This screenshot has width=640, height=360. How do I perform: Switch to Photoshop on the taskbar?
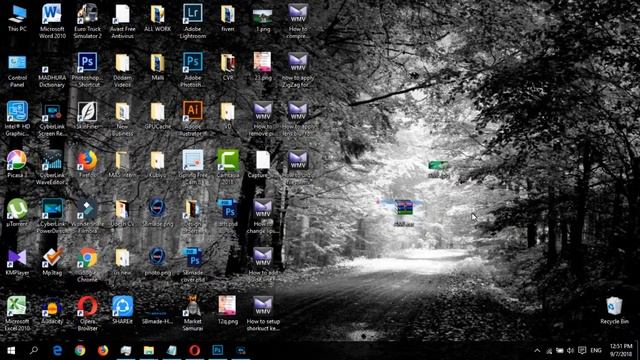[218, 350]
